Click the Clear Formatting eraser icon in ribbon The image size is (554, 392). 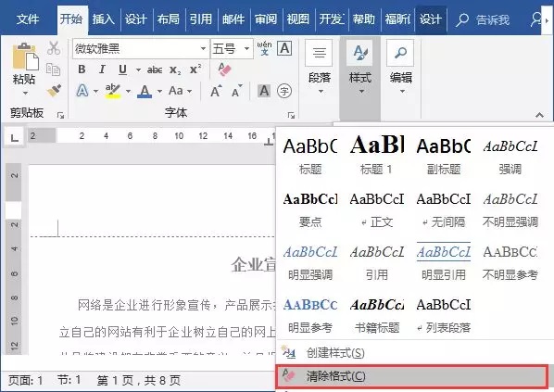(x=224, y=70)
